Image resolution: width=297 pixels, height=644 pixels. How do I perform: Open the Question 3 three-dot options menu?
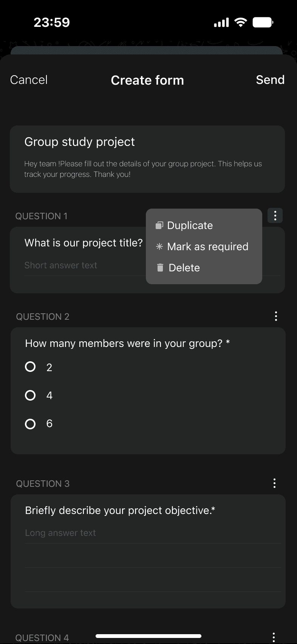point(275,483)
